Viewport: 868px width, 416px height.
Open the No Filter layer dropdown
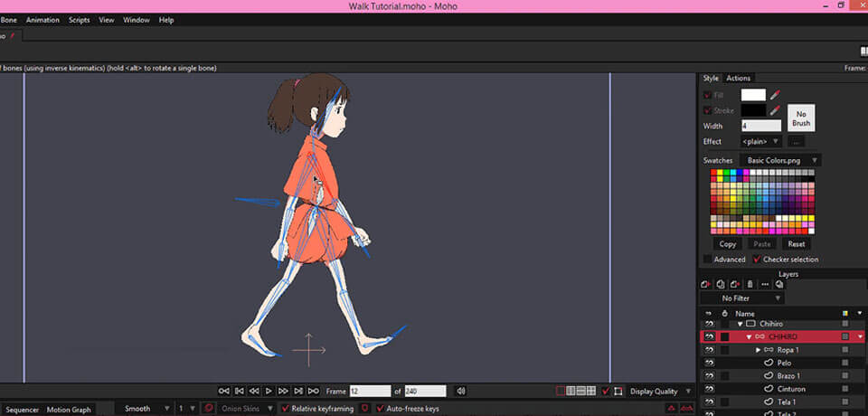(742, 298)
